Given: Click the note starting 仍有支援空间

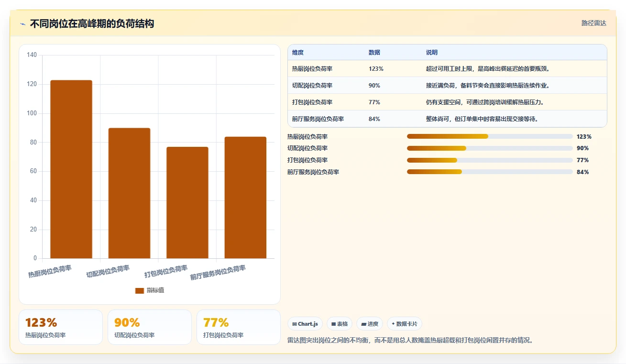Looking at the screenshot, I should tap(485, 102).
